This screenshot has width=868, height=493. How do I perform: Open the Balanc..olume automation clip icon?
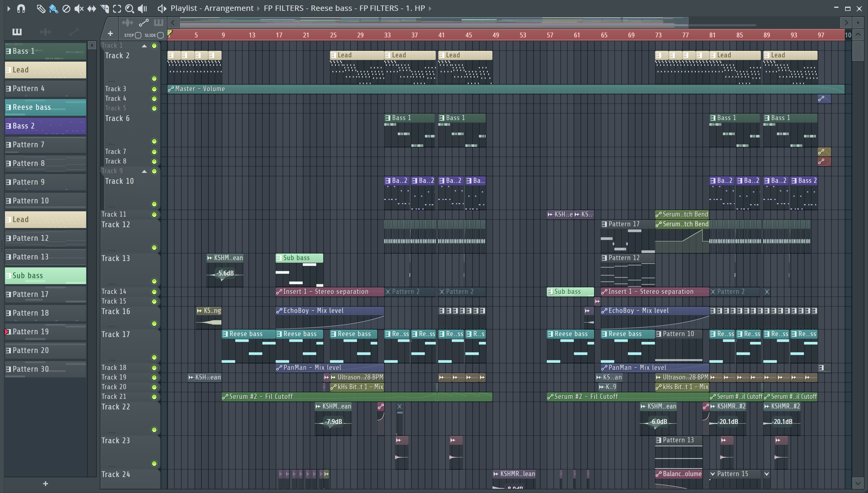tap(658, 474)
